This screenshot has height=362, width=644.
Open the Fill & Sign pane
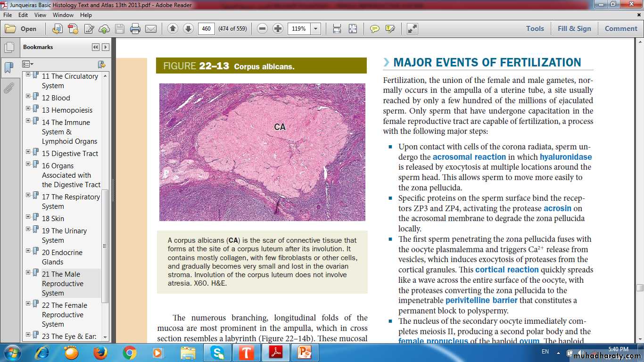[574, 29]
